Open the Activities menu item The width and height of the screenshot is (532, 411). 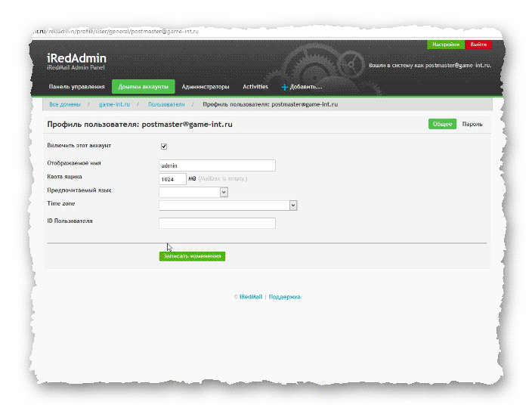pos(255,87)
